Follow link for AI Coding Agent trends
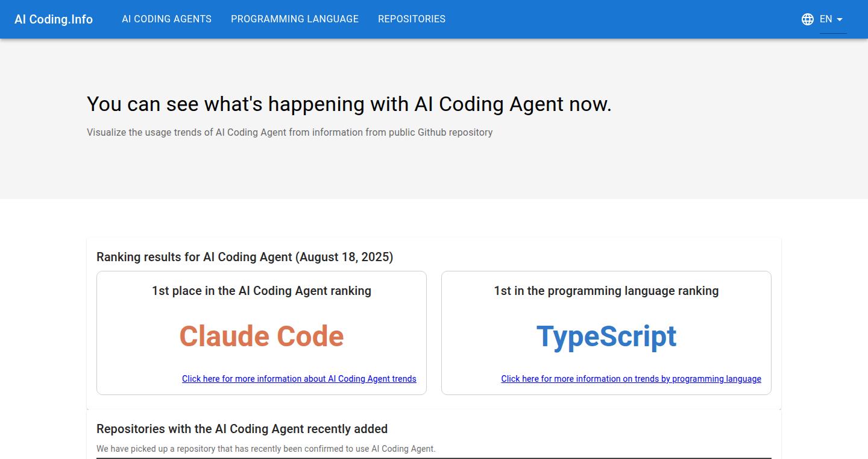The image size is (868, 459). pyautogui.click(x=299, y=379)
